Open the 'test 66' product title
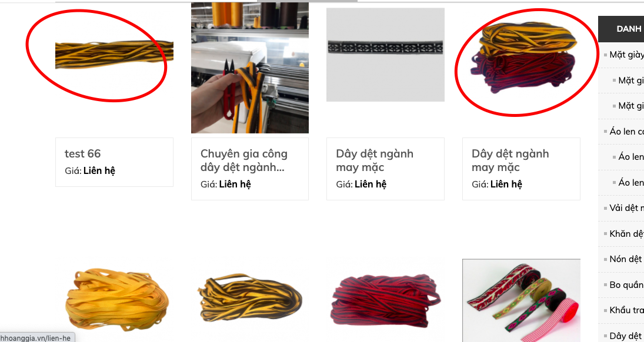The image size is (644, 342). click(82, 153)
